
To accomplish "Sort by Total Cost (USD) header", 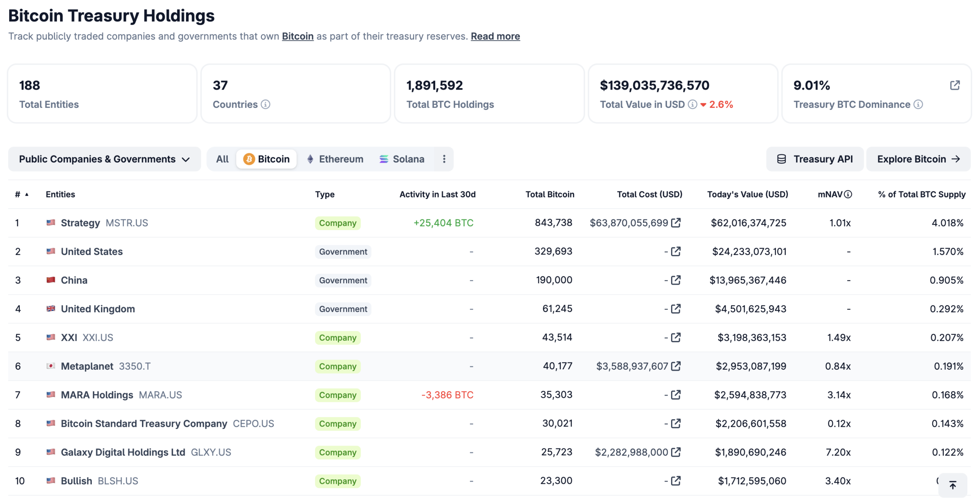I will tap(649, 194).
